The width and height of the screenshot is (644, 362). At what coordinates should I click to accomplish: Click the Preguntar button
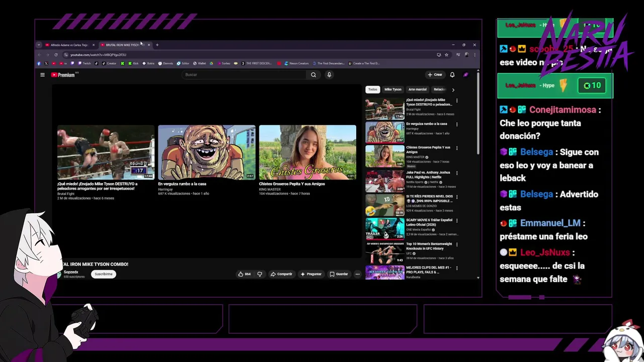[311, 274]
